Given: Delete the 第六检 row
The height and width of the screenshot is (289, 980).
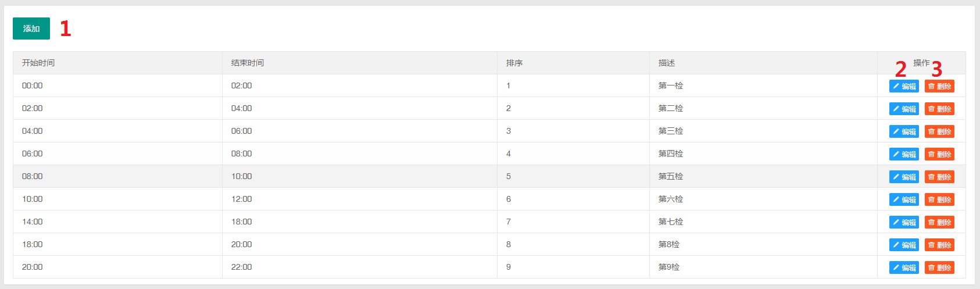Looking at the screenshot, I should [x=939, y=199].
